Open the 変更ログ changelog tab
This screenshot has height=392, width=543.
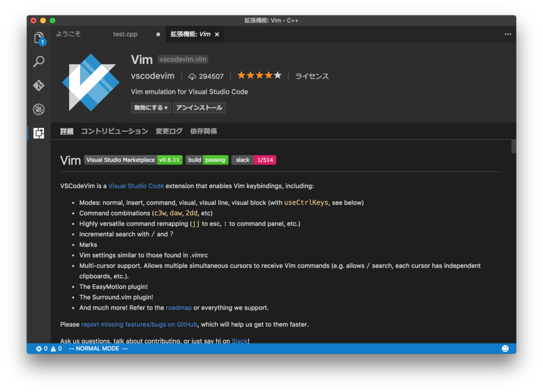(169, 131)
